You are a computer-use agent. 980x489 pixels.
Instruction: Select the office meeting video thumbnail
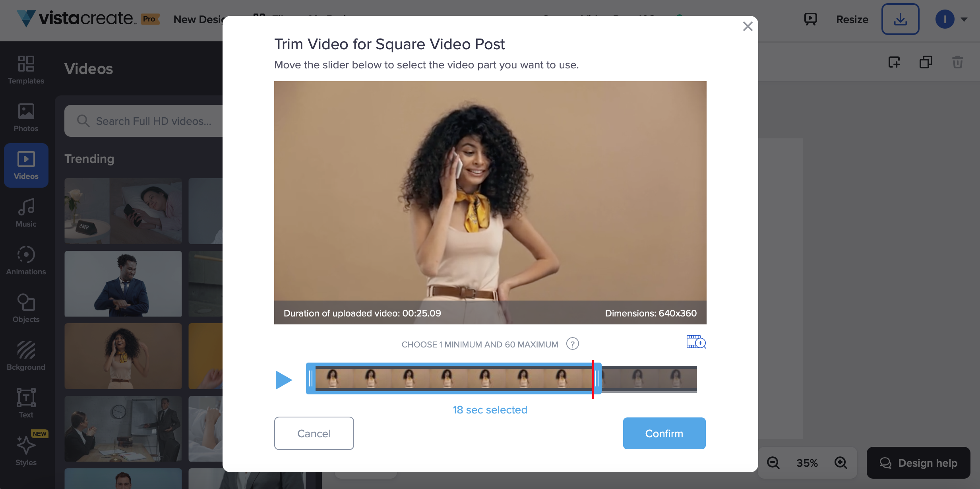click(x=123, y=429)
